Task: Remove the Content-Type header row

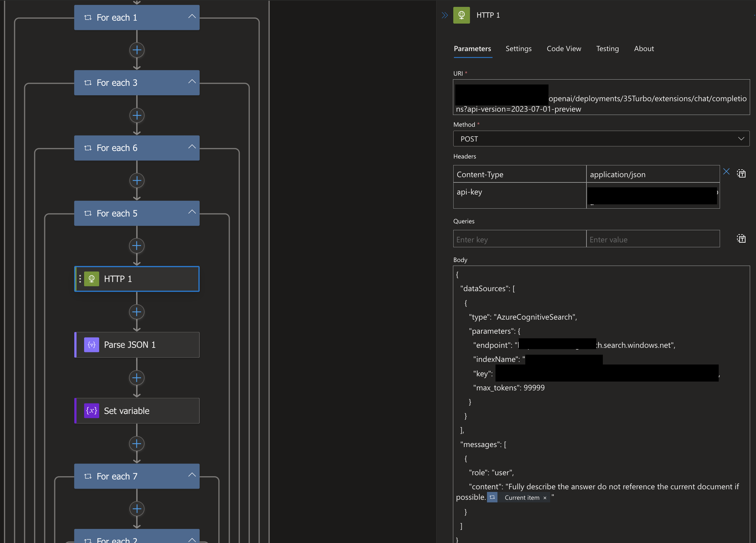Action: point(726,172)
